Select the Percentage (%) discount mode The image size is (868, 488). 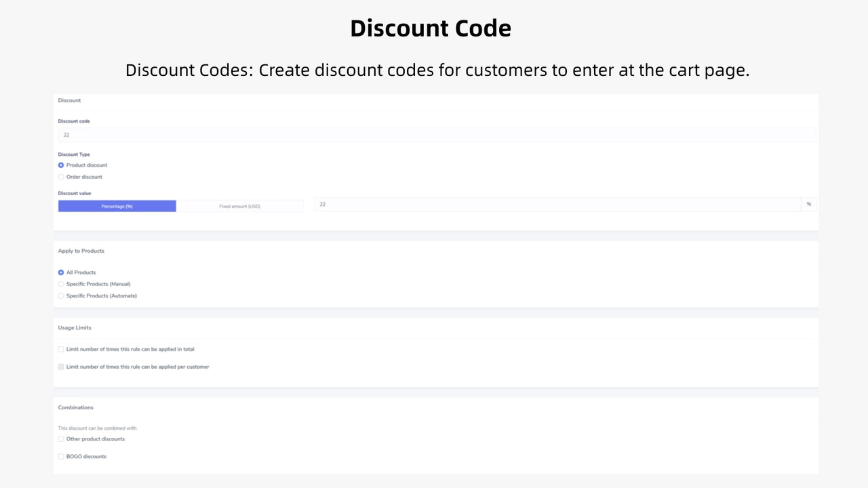pos(117,205)
